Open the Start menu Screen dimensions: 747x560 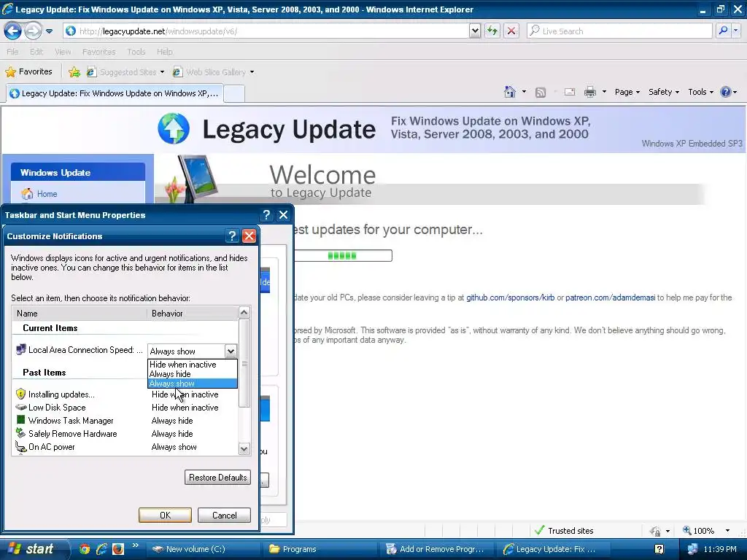(x=34, y=549)
